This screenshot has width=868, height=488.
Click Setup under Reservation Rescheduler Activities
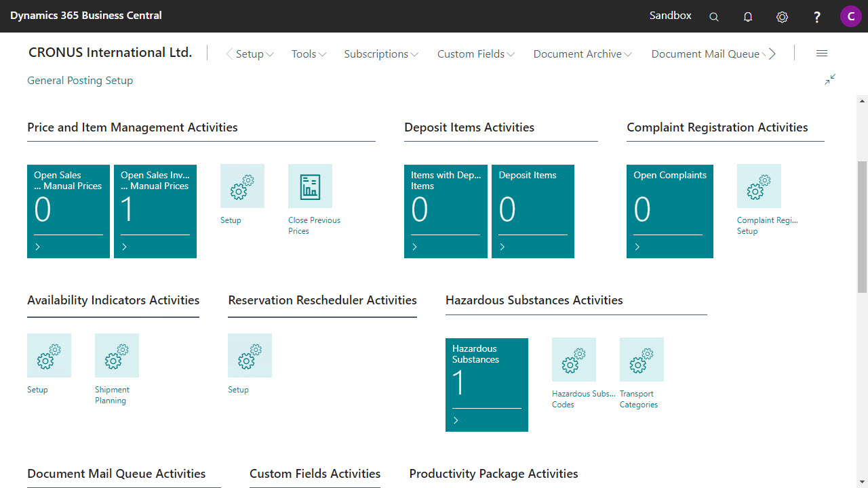pos(250,356)
